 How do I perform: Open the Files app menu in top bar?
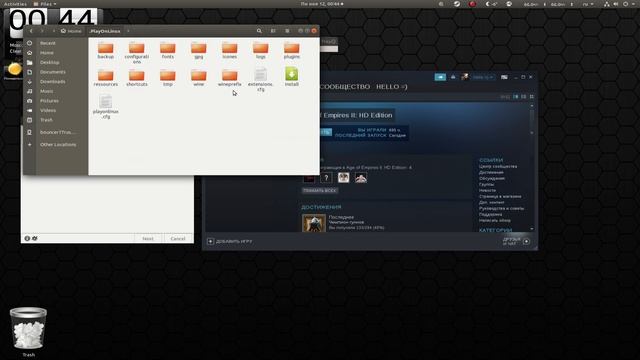(45, 4)
